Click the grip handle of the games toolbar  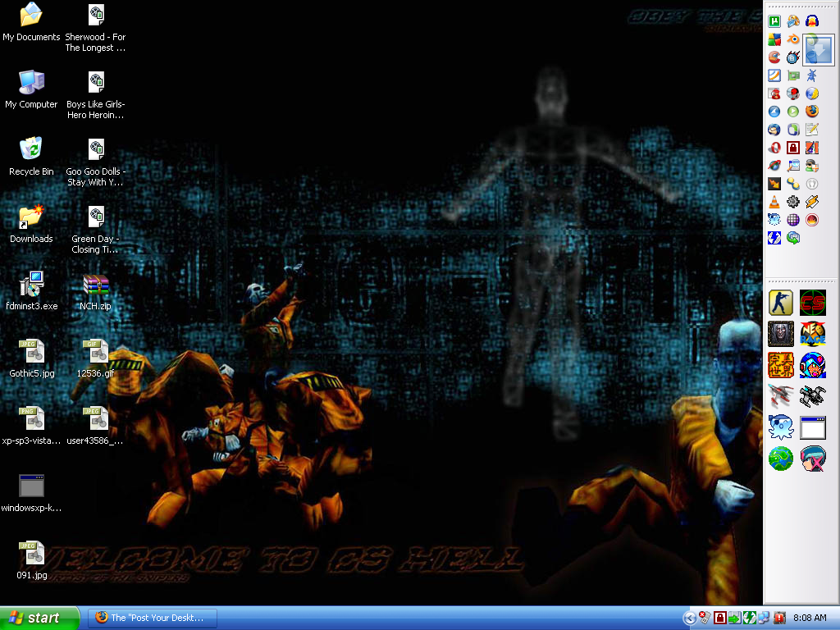click(x=801, y=281)
